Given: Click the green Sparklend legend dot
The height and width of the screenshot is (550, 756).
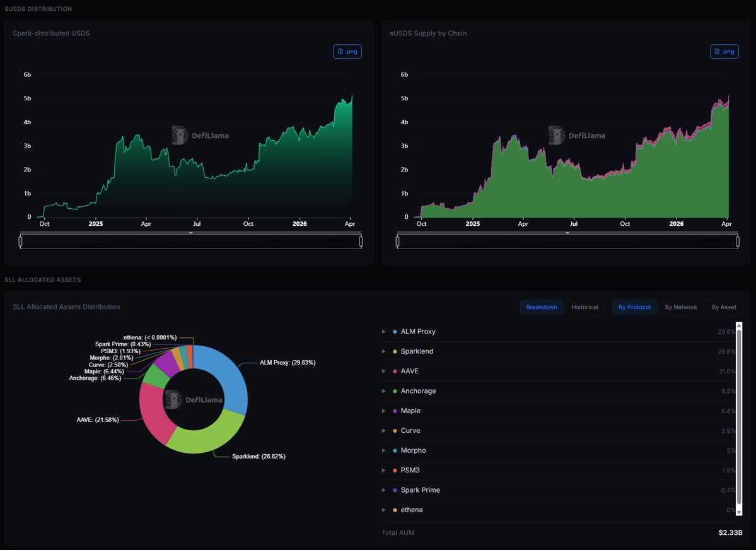Looking at the screenshot, I should tap(395, 351).
